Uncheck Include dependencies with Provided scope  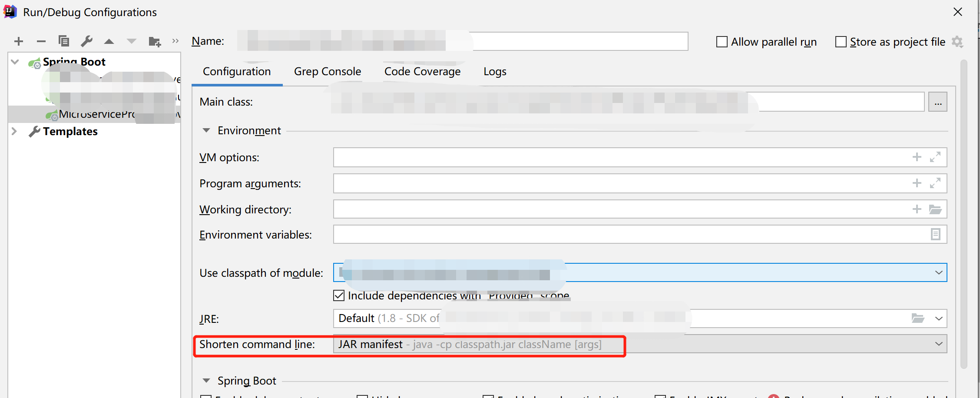pos(339,295)
